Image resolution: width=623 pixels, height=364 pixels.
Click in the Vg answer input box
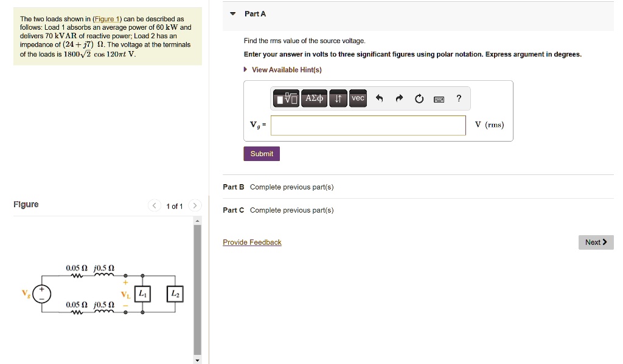click(368, 125)
